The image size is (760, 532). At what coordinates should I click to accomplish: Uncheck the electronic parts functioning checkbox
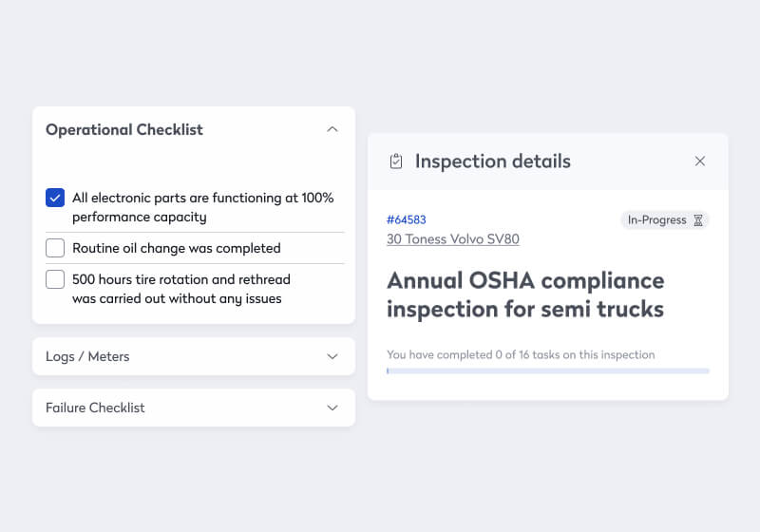pos(55,199)
